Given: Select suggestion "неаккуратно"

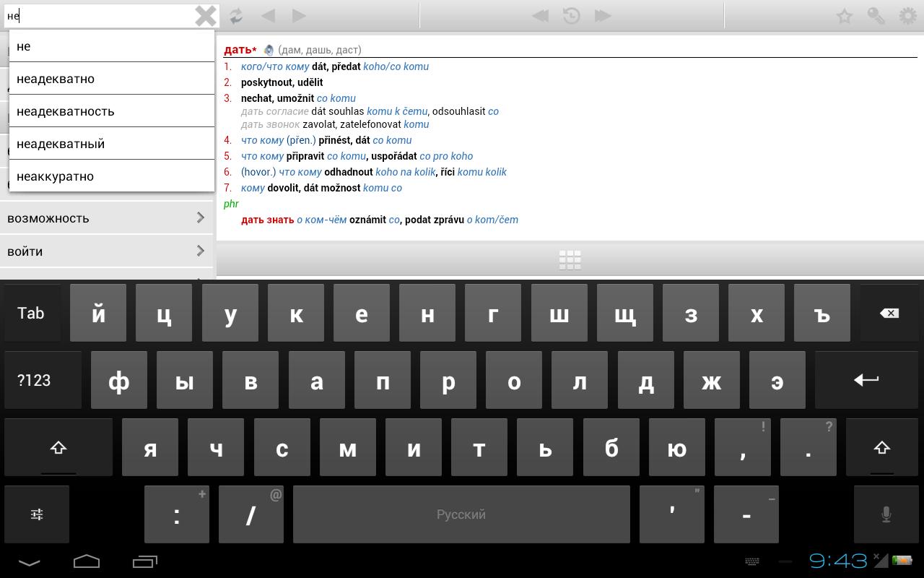Looking at the screenshot, I should click(112, 176).
